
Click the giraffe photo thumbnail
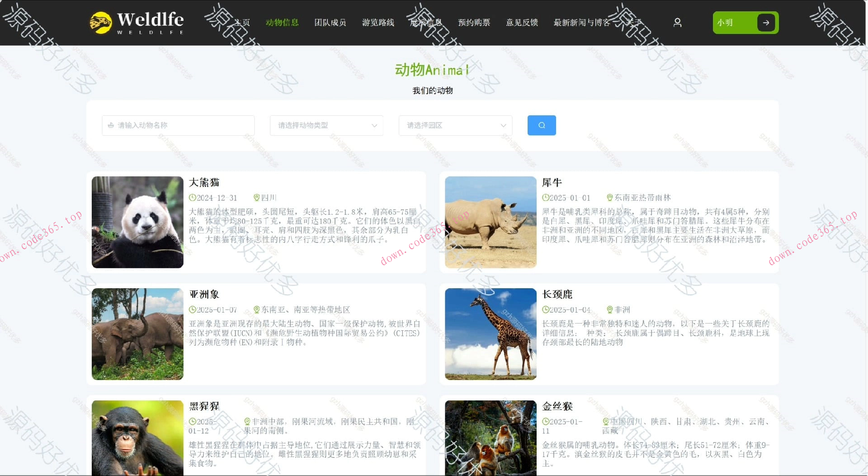490,334
